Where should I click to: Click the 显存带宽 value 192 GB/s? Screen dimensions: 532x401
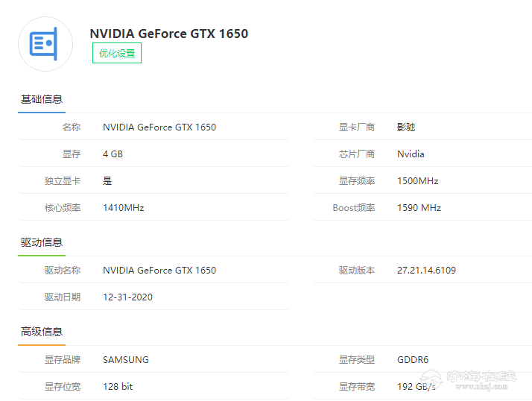(x=417, y=386)
